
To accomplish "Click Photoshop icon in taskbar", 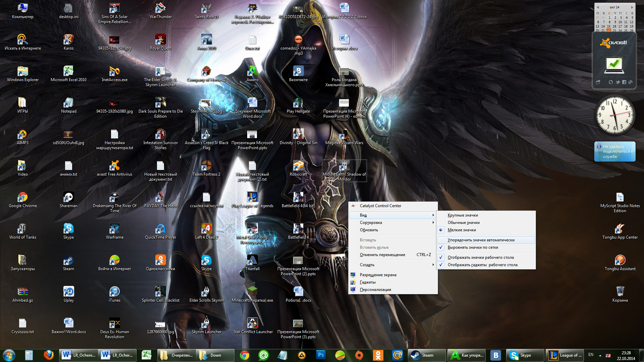I will (321, 355).
